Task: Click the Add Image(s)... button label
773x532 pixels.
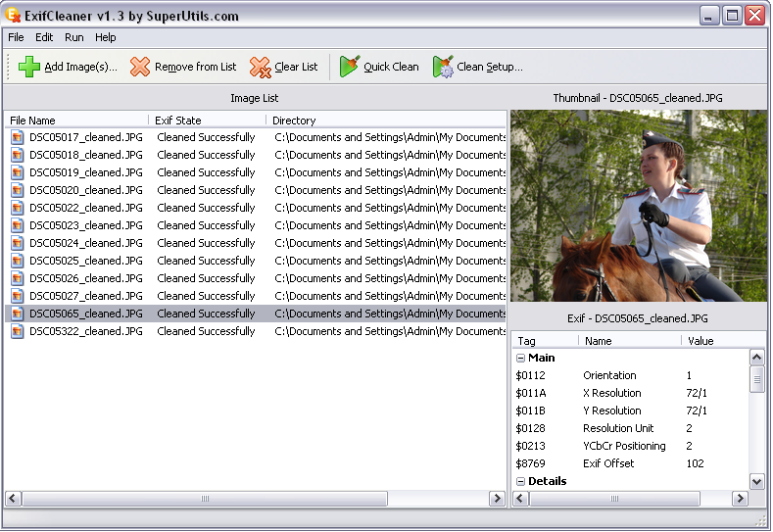Action: 81,67
